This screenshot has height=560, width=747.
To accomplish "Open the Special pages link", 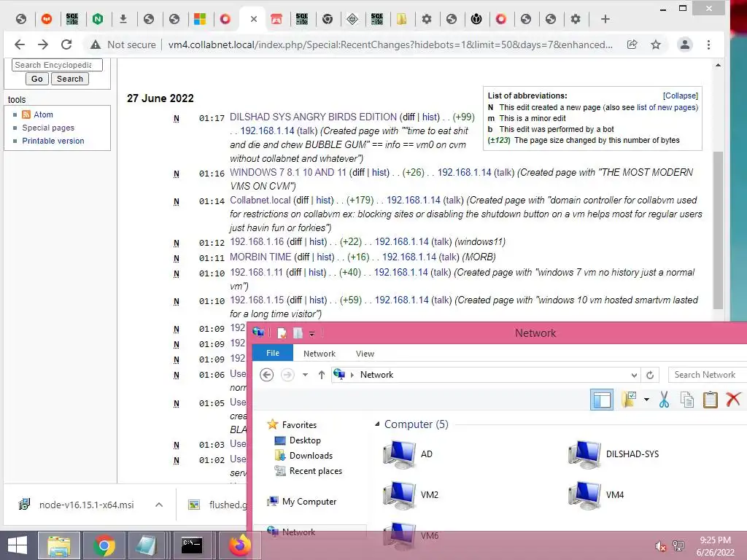I will [48, 128].
